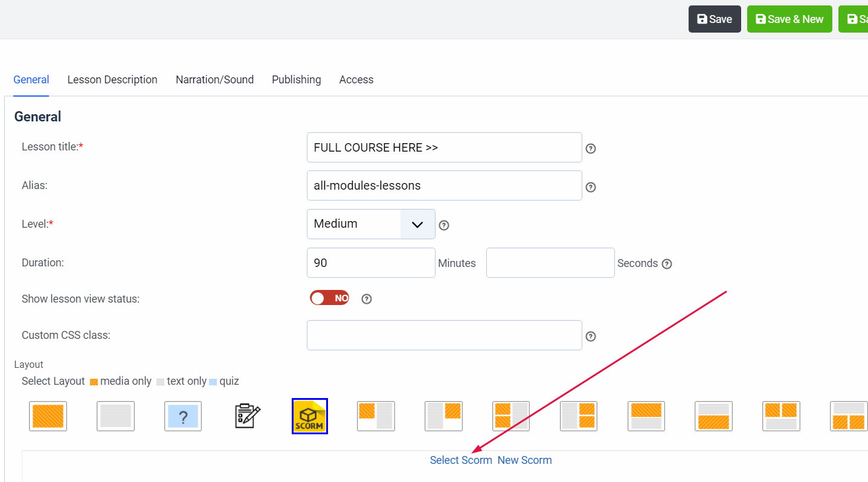Open help tooltip for Custom CSS class

[x=591, y=336]
